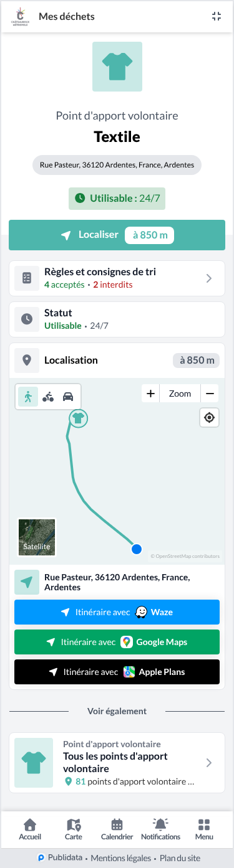Click the textile t-shirt marker on the map
234x868 pixels.
78,418
